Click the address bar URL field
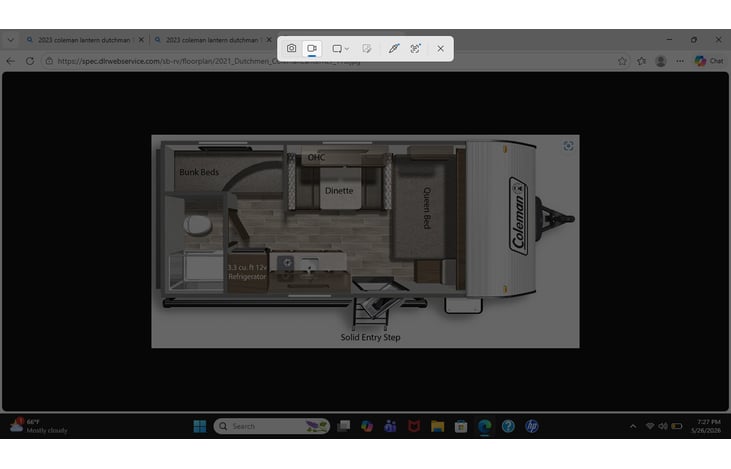Image resolution: width=731 pixels, height=469 pixels. [209, 61]
